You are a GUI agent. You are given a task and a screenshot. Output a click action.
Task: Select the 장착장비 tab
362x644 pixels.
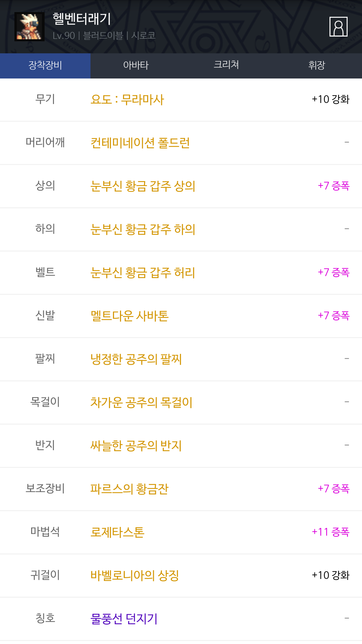coord(45,65)
